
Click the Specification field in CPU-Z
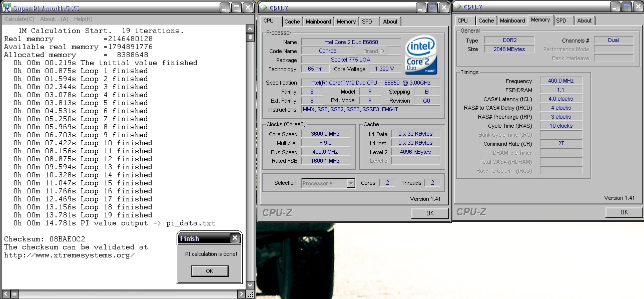370,83
